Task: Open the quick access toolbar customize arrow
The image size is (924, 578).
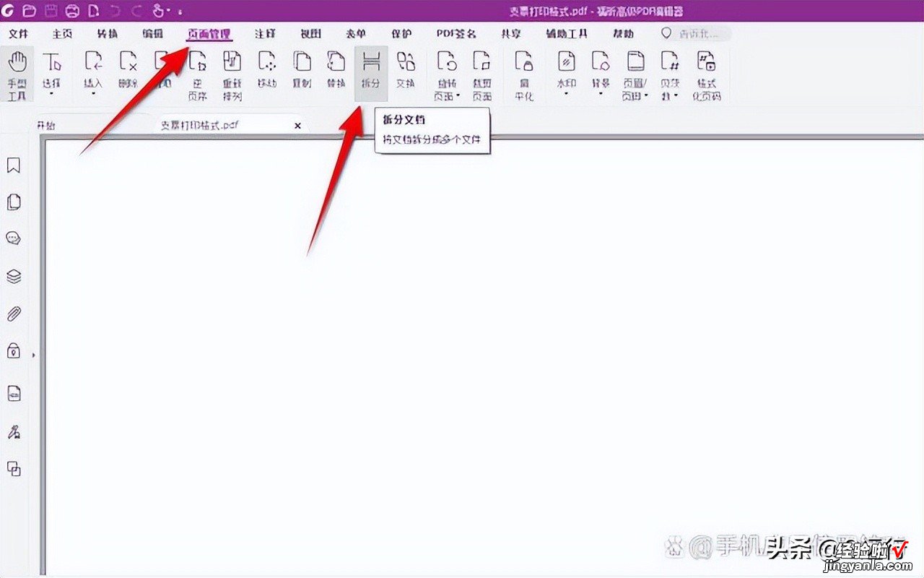Action: (x=179, y=12)
